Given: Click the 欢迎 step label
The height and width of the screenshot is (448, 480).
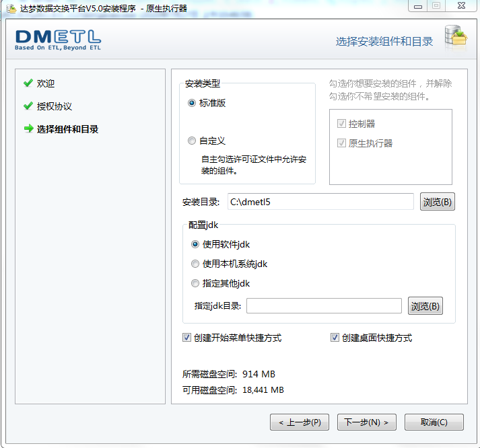Looking at the screenshot, I should pos(46,83).
